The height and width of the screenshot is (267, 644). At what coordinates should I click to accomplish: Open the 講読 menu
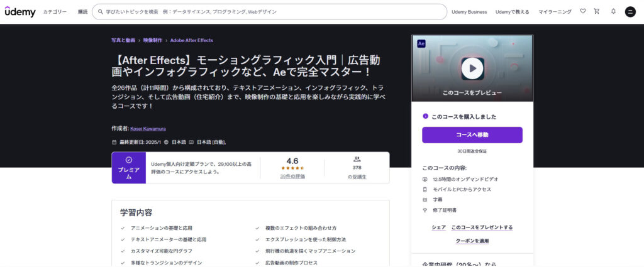(83, 12)
